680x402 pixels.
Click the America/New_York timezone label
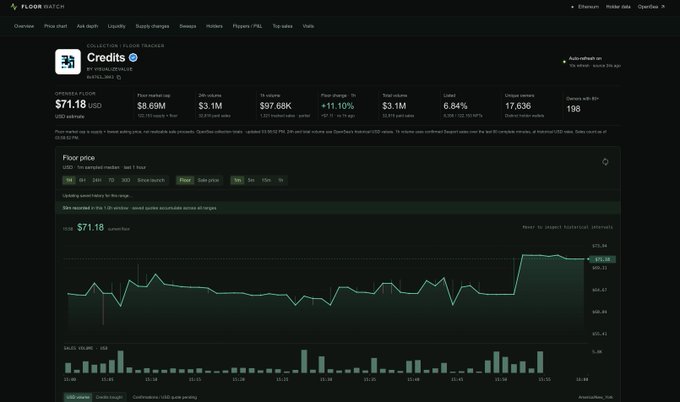pyautogui.click(x=595, y=397)
